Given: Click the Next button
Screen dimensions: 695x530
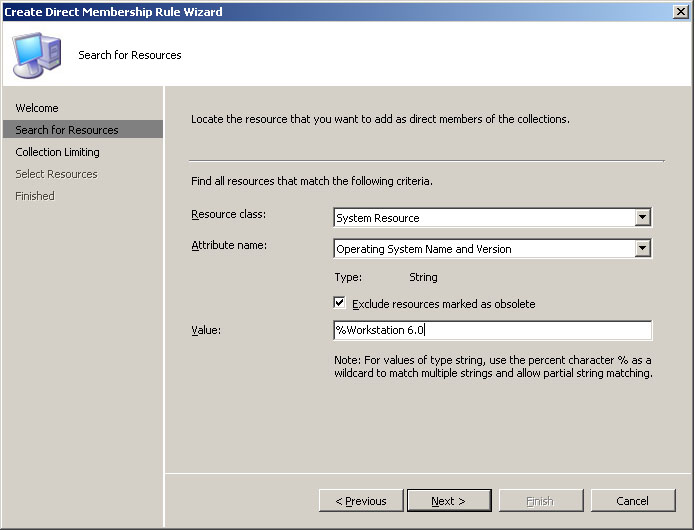Looking at the screenshot, I should point(449,501).
